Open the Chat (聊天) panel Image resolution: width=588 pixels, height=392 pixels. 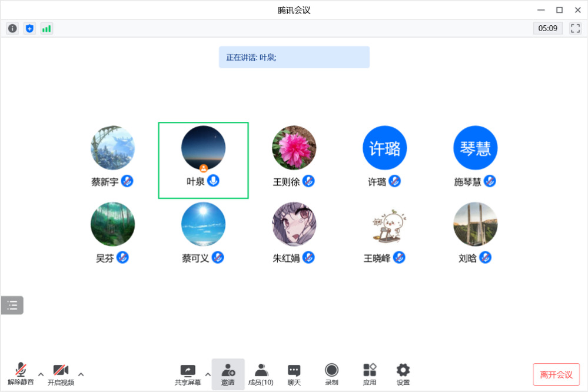[x=294, y=374]
